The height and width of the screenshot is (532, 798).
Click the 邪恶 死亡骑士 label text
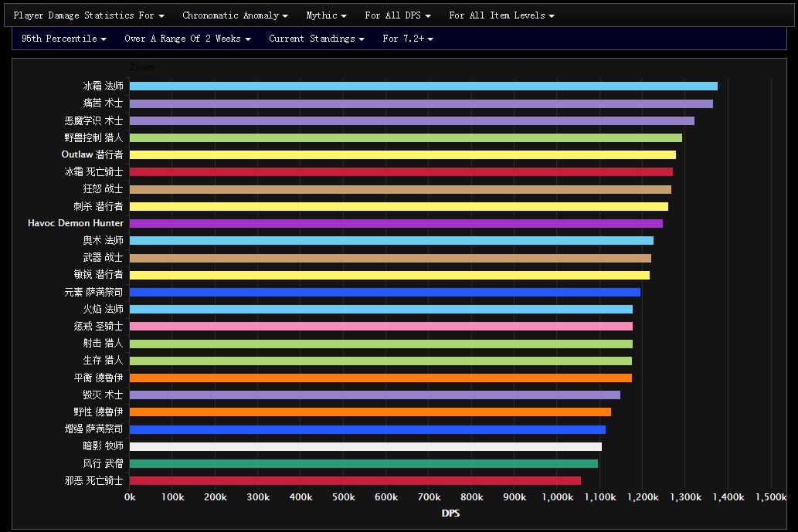[x=93, y=480]
